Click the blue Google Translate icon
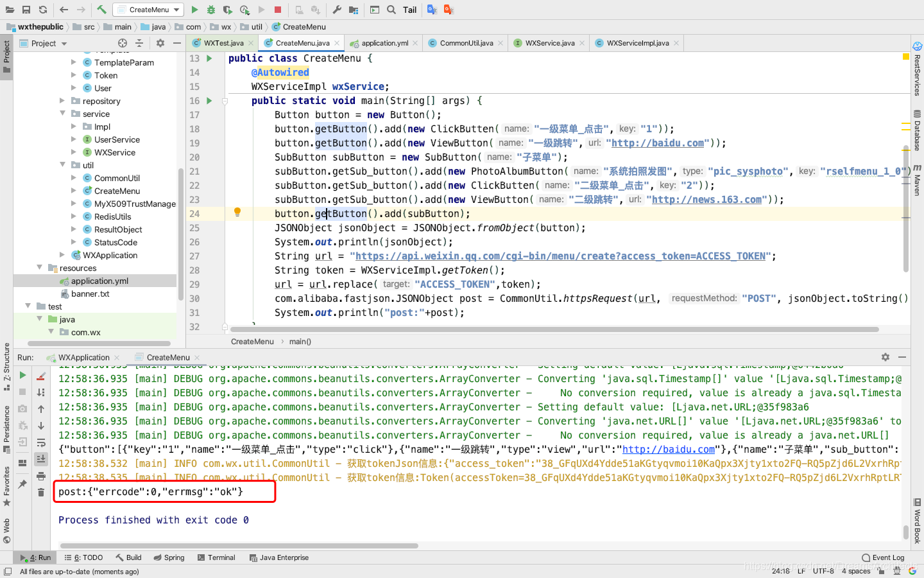924x578 pixels. click(x=432, y=10)
